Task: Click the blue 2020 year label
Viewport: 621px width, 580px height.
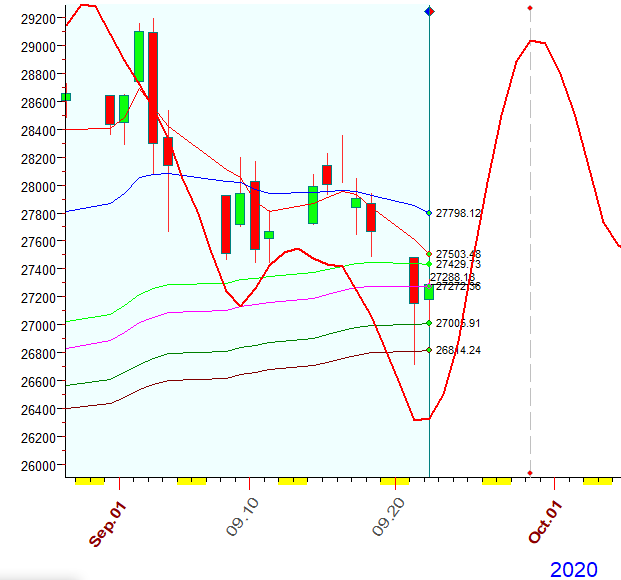Action: point(574,569)
